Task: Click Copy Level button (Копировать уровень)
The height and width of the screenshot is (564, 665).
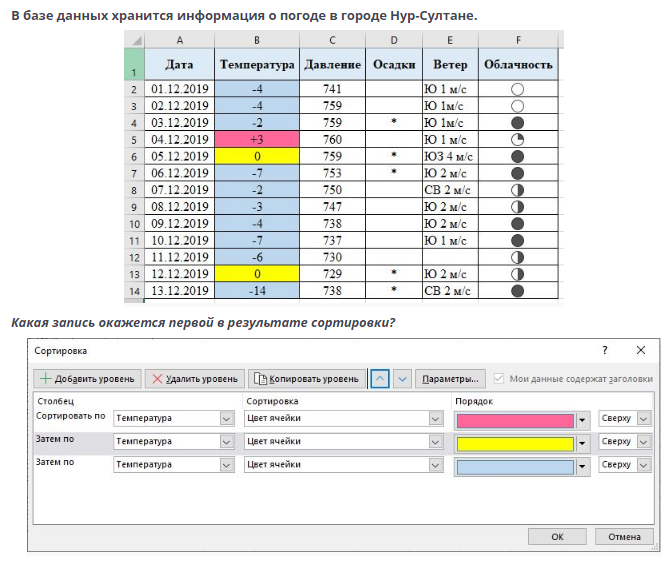Action: tap(306, 379)
